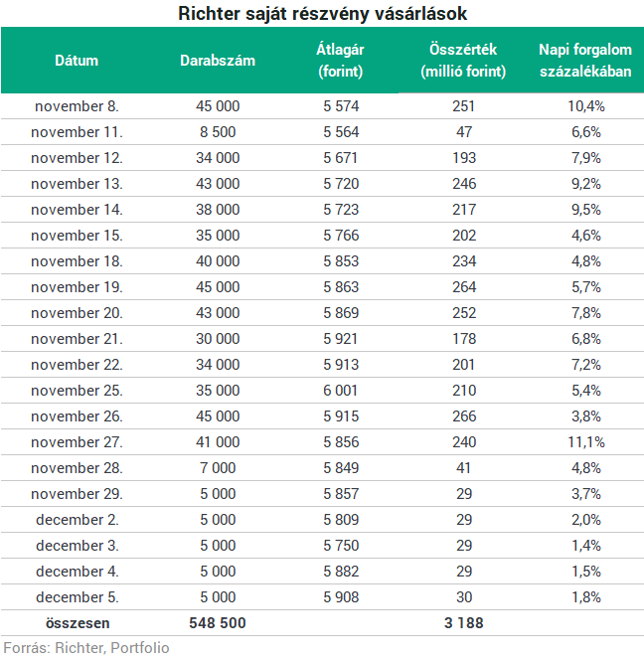Screen dimensions: 644x662
Task: Click the Darabszám column header
Action: [218, 61]
